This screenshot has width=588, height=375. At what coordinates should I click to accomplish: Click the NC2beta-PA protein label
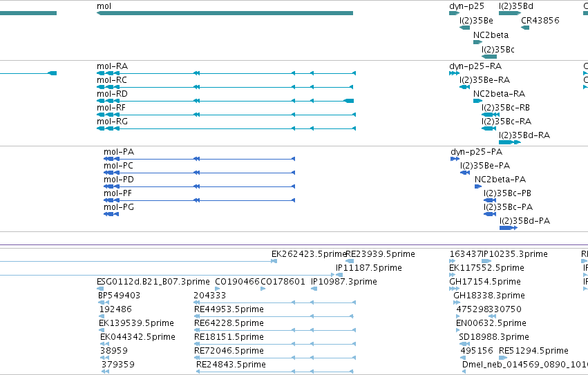[x=500, y=180]
